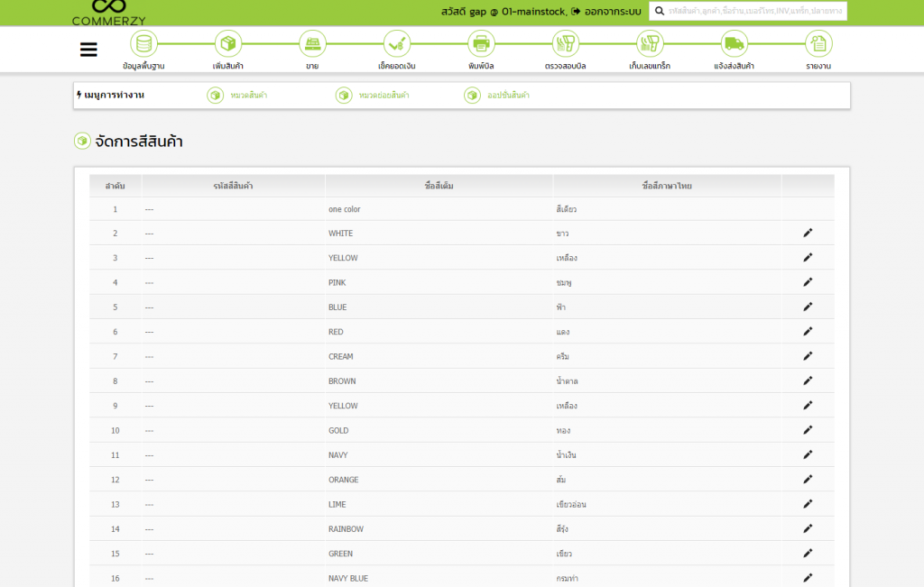Select the GREEN name cell
Image resolution: width=924 pixels, height=587 pixels.
click(439, 554)
